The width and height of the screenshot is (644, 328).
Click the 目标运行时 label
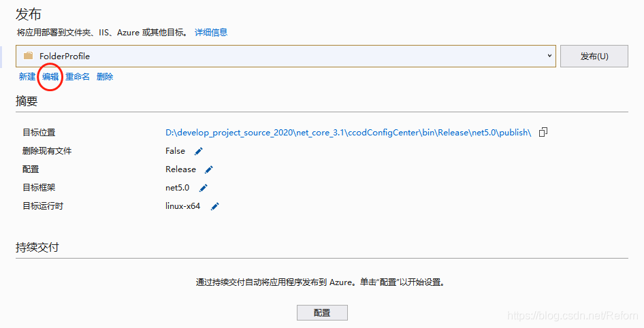pyautogui.click(x=43, y=206)
